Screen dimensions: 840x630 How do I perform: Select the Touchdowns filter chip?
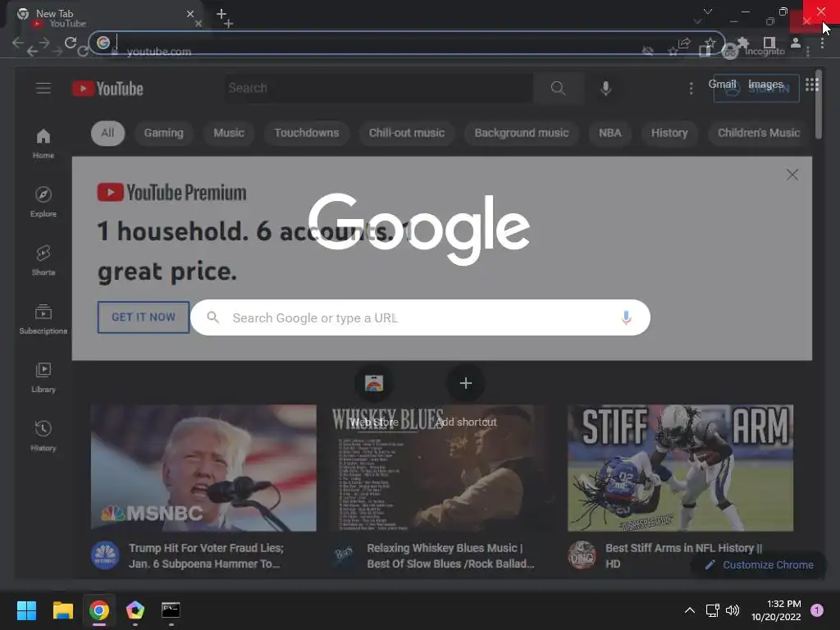click(307, 133)
